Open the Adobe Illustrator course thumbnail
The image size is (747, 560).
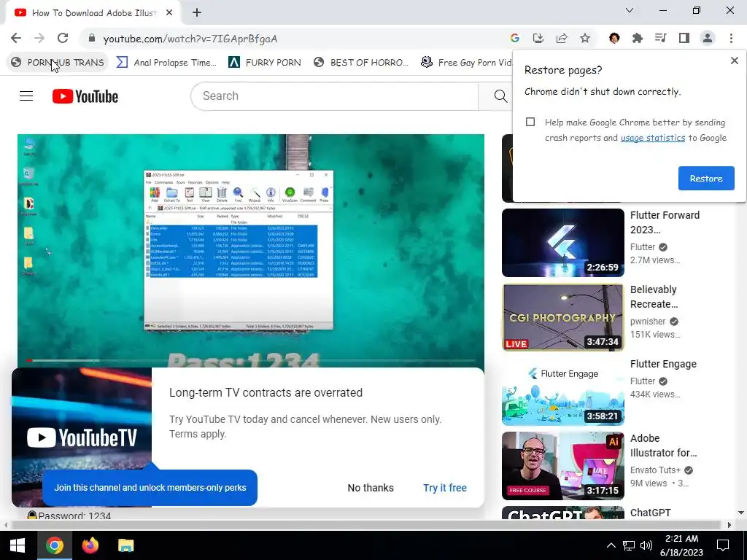point(562,466)
